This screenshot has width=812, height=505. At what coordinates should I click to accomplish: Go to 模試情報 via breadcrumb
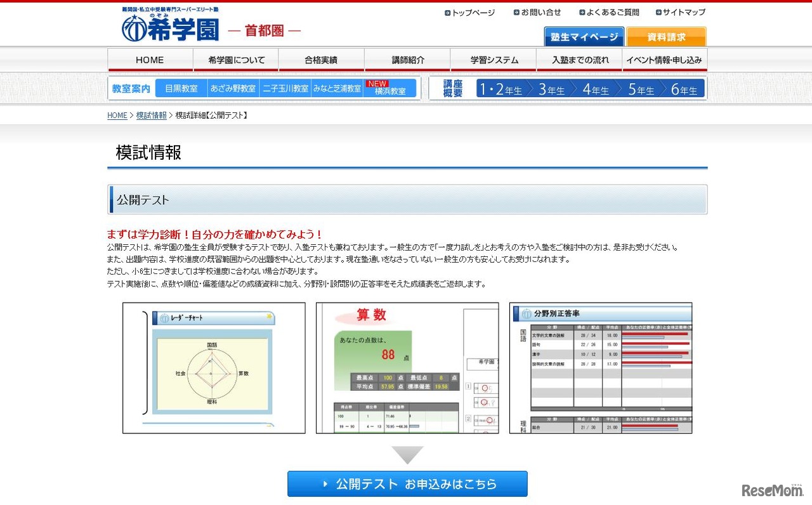152,115
